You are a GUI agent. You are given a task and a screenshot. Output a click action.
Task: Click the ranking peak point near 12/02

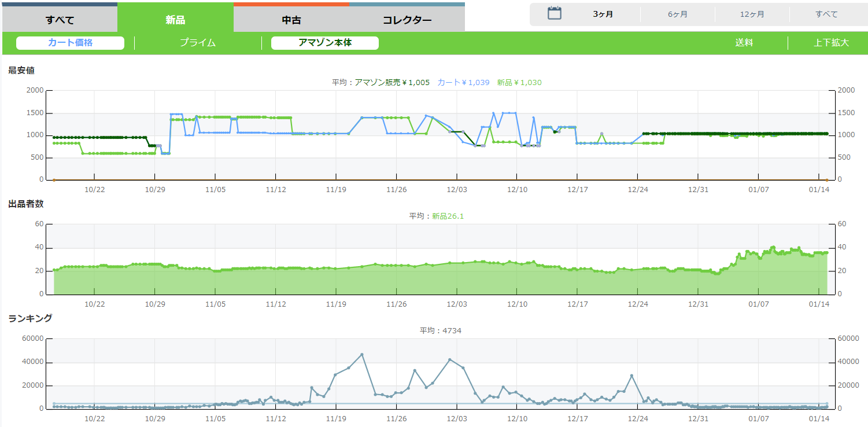450,360
